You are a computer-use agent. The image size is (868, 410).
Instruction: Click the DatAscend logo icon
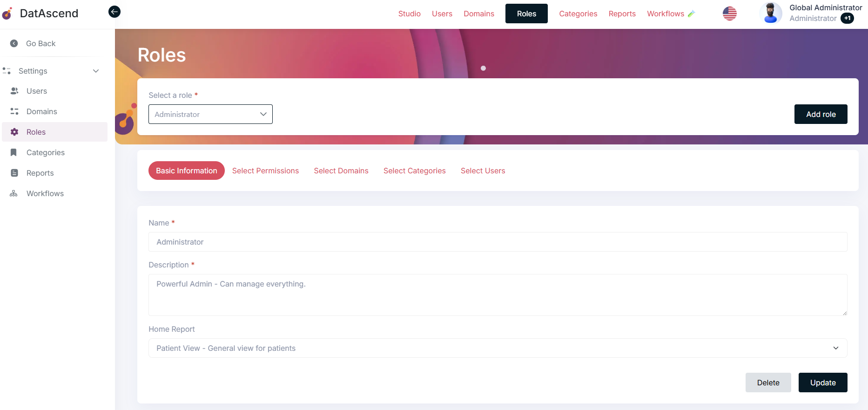click(7, 14)
